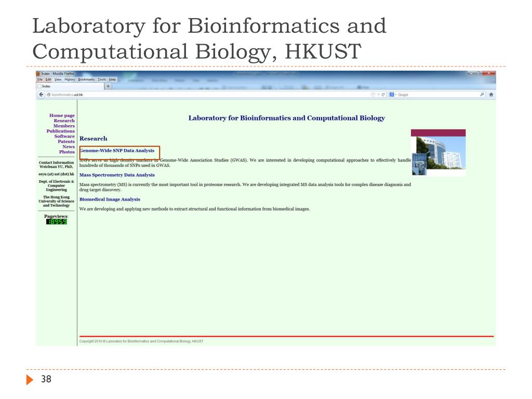Click the Contact Information label
The height and width of the screenshot is (399, 532).
[x=56, y=163]
